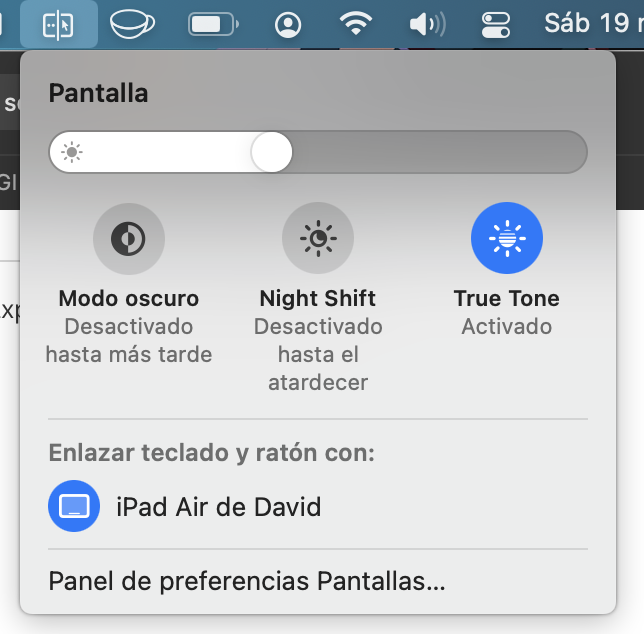This screenshot has height=634, width=644.
Task: Open Panel de preferencias Pantallas
Action: pos(247,581)
